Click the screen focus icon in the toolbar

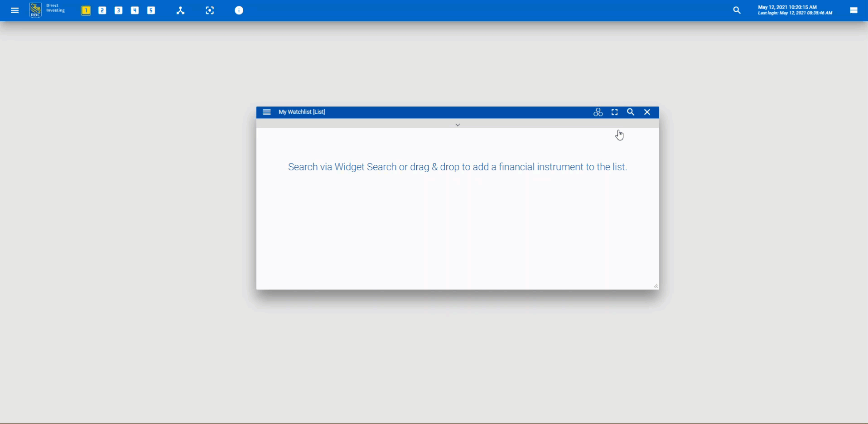point(210,10)
